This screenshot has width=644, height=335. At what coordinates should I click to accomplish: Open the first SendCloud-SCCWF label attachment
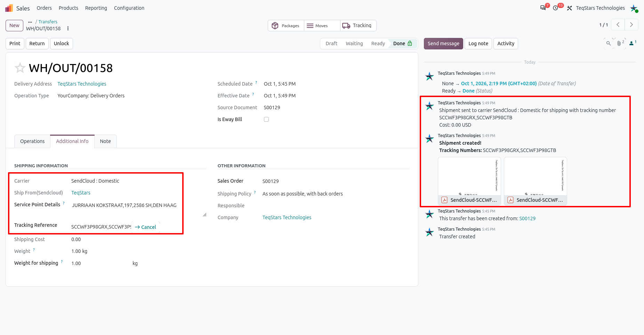469,181
